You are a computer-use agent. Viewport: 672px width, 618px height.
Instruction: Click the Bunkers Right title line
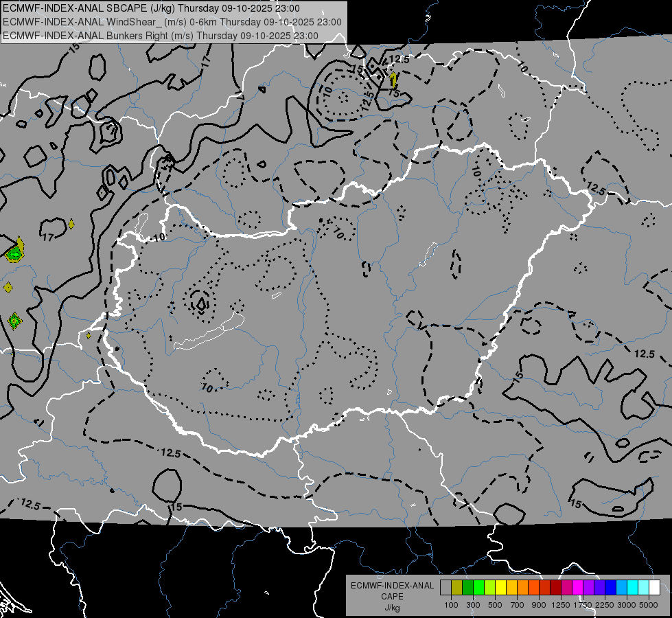(x=161, y=36)
